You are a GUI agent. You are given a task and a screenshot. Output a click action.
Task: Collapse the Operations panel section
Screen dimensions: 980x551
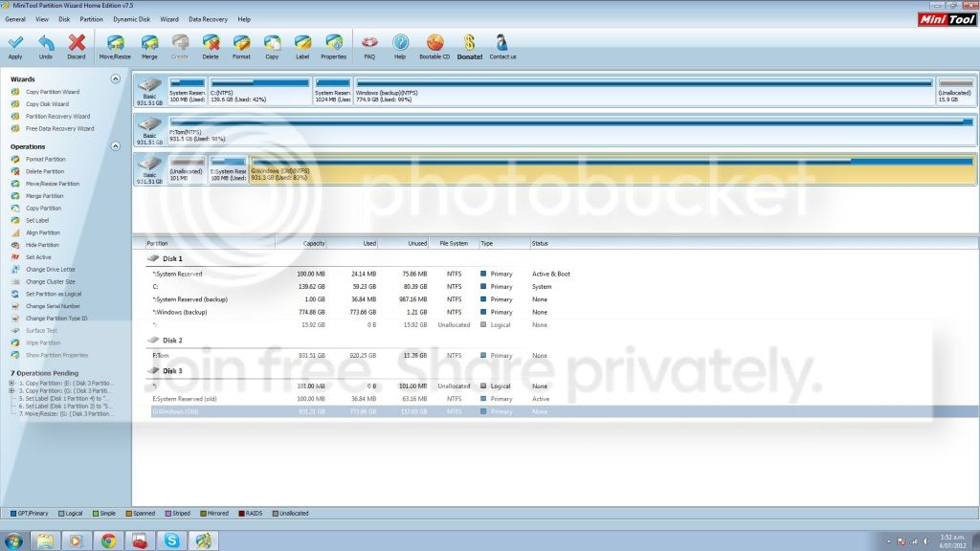pyautogui.click(x=115, y=146)
